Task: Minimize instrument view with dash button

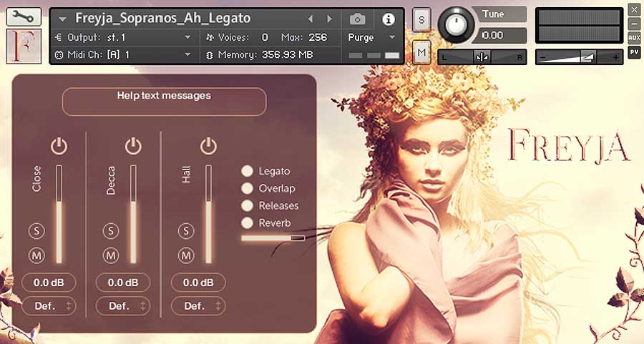Action: (x=634, y=24)
